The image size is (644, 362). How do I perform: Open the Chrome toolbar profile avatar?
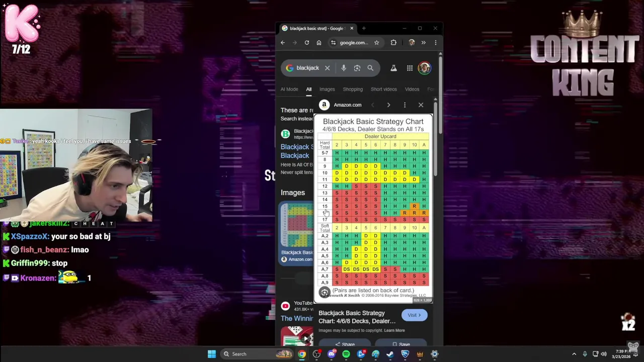point(412,43)
